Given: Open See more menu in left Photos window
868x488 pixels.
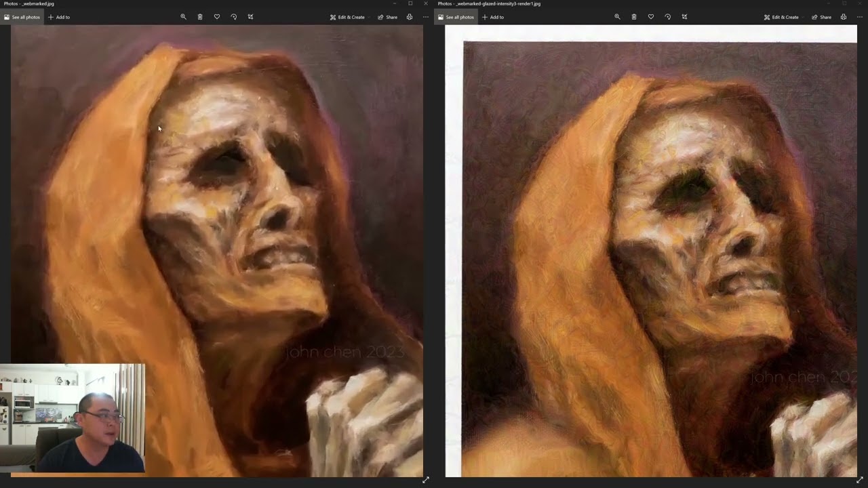Looking at the screenshot, I should point(426,17).
